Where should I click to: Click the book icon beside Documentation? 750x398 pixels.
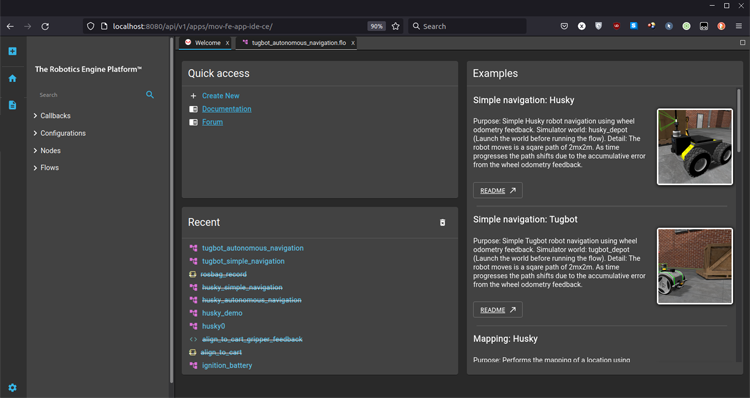[193, 109]
